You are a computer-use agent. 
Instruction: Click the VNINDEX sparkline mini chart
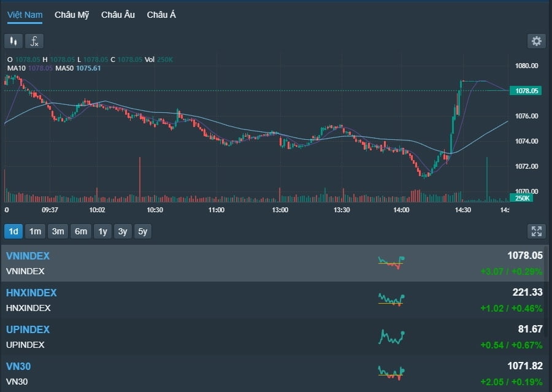click(x=391, y=263)
